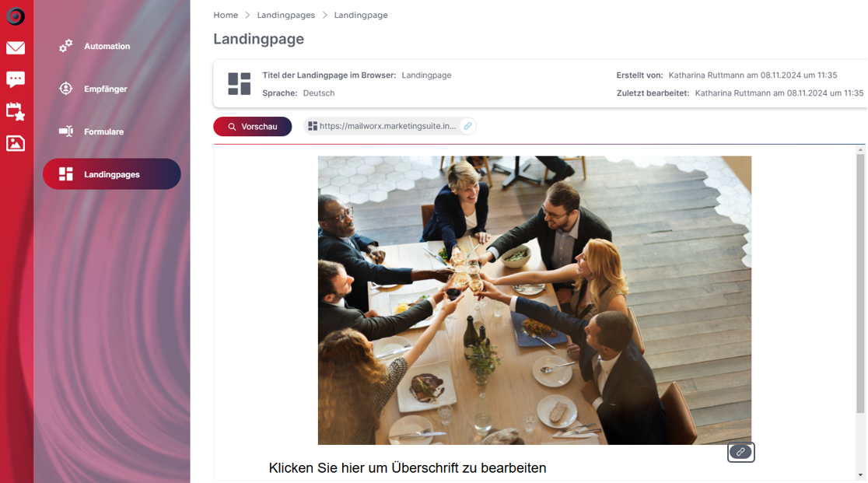Open the calendar star events icon
The image size is (868, 483).
[16, 111]
